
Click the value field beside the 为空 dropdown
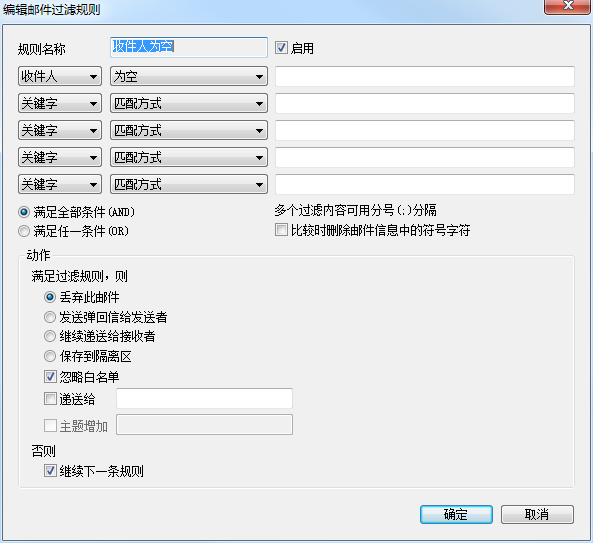(x=425, y=76)
